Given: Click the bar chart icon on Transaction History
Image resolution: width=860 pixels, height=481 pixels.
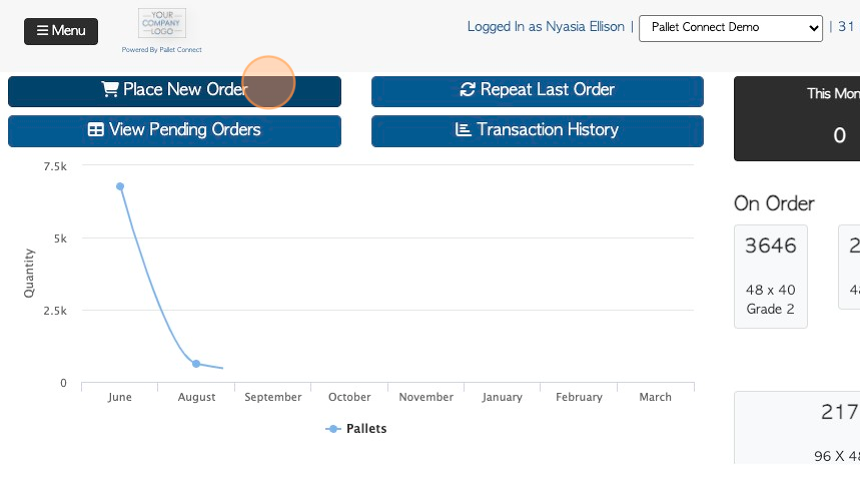Looking at the screenshot, I should [463, 129].
